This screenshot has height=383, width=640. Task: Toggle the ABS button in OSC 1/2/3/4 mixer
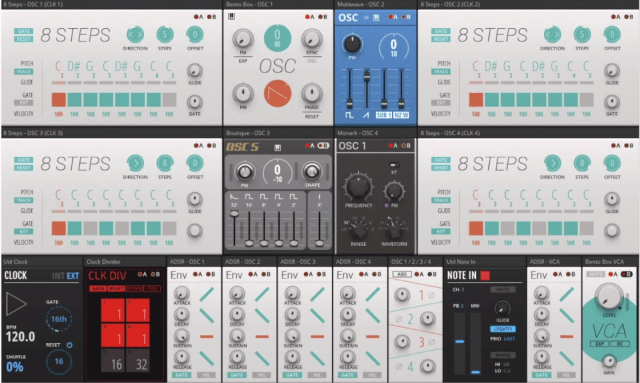click(402, 274)
